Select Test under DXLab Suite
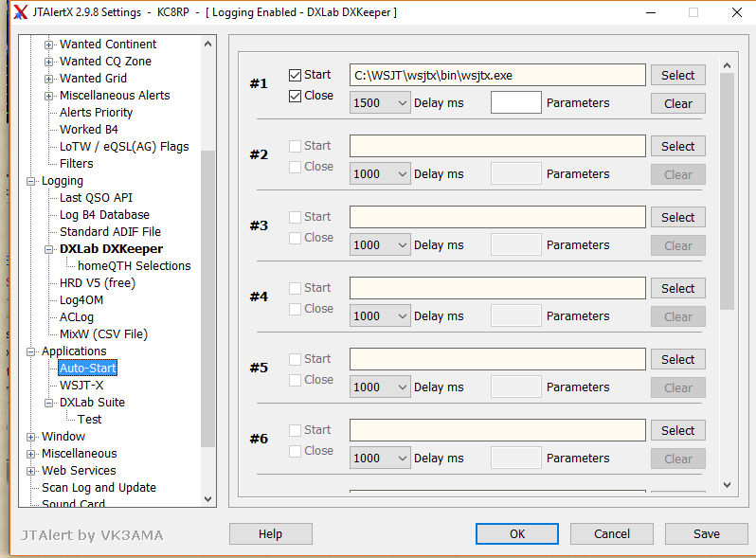This screenshot has width=756, height=558. pos(89,420)
